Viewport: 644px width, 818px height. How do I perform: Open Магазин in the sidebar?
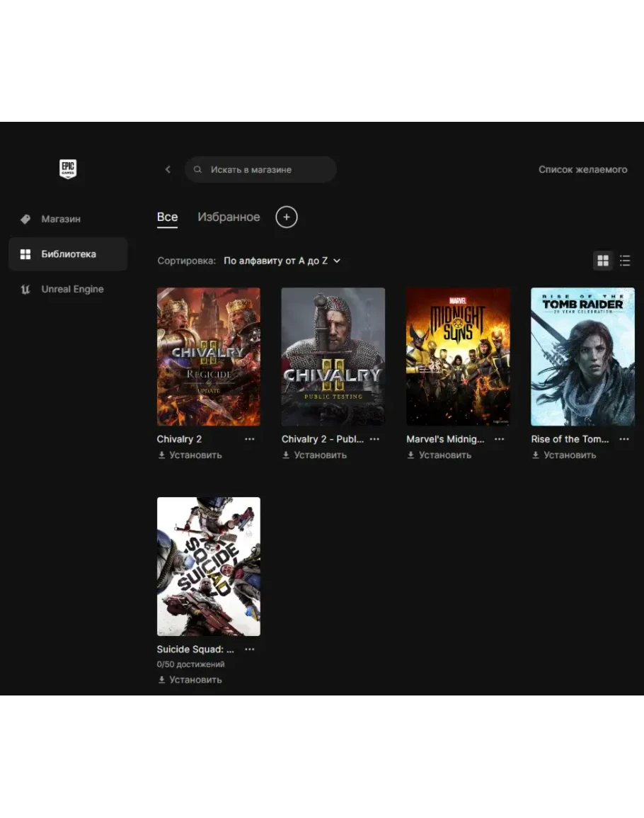coord(61,220)
